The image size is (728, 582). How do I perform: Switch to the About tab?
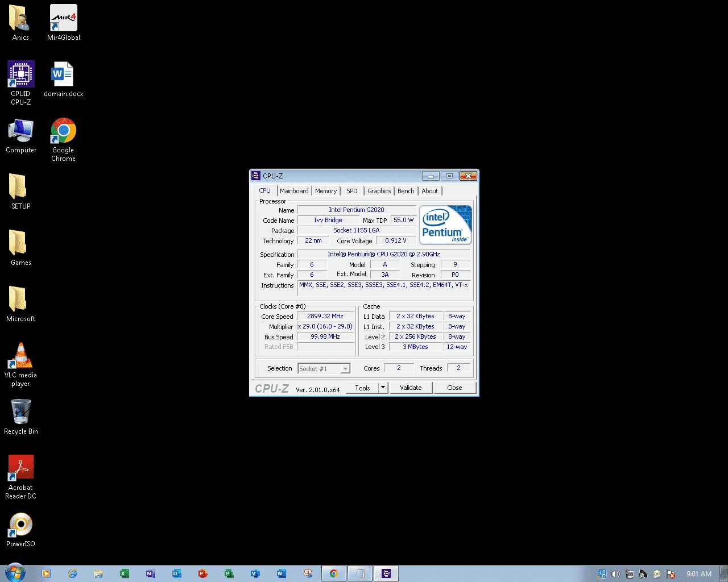(x=430, y=191)
